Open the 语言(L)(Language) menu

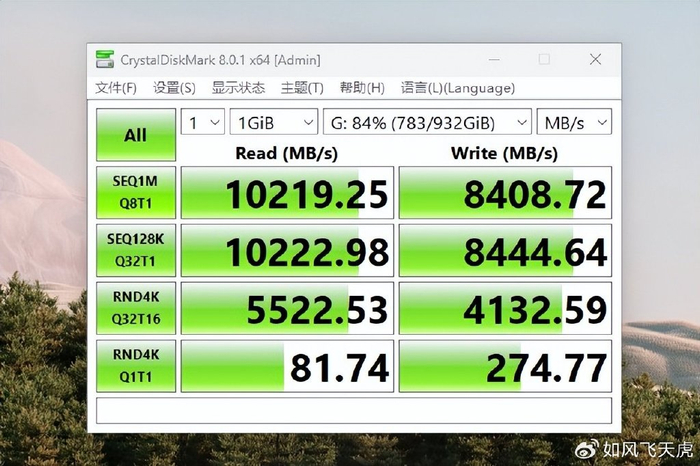tap(458, 88)
